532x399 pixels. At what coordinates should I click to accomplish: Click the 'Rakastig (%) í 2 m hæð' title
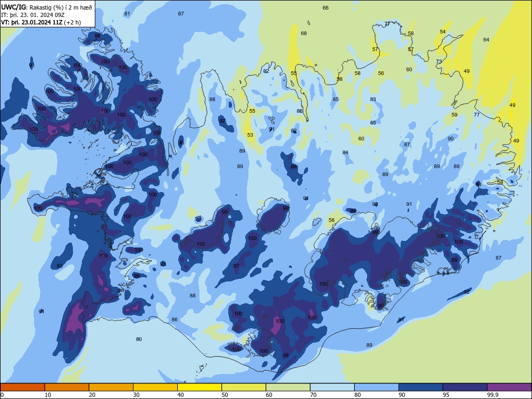[61, 7]
